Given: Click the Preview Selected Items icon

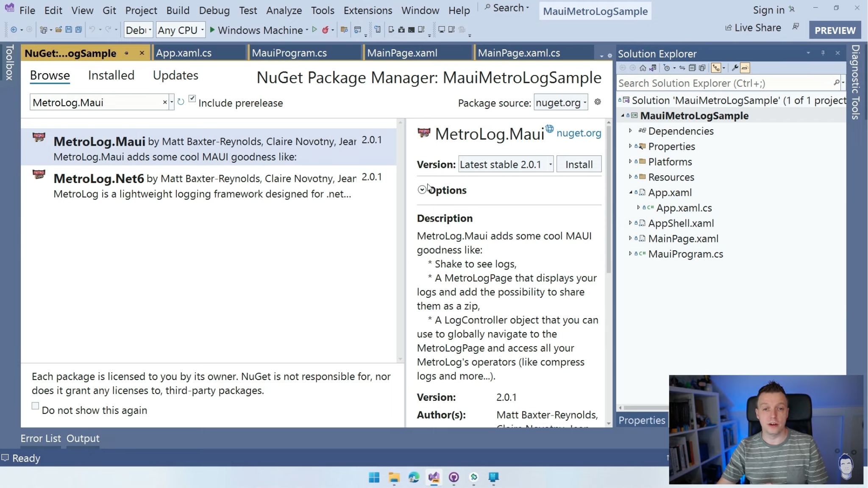Looking at the screenshot, I should [x=745, y=68].
